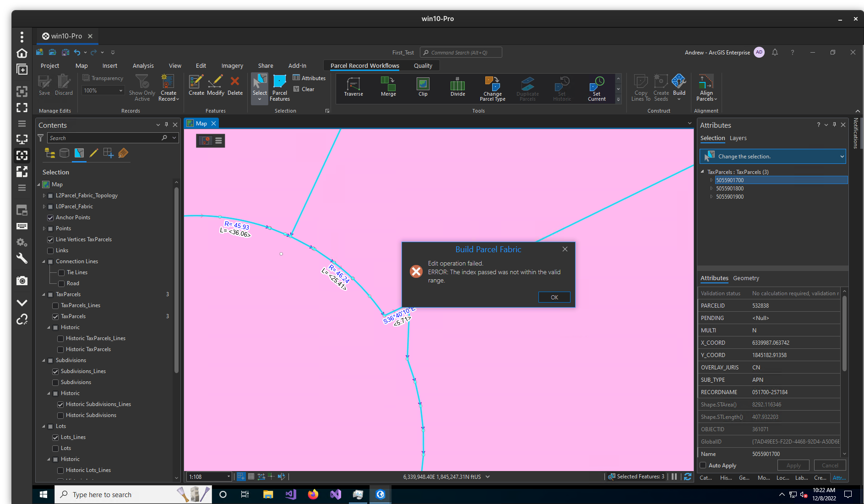Click the Command Search box
Viewport: 864px width, 504px height.
[461, 52]
